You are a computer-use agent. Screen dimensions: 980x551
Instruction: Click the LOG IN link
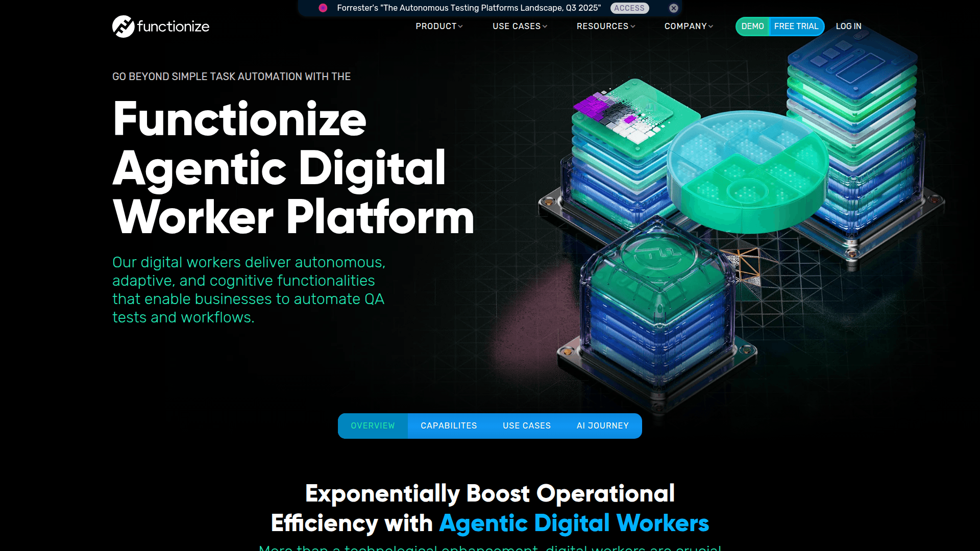click(848, 27)
